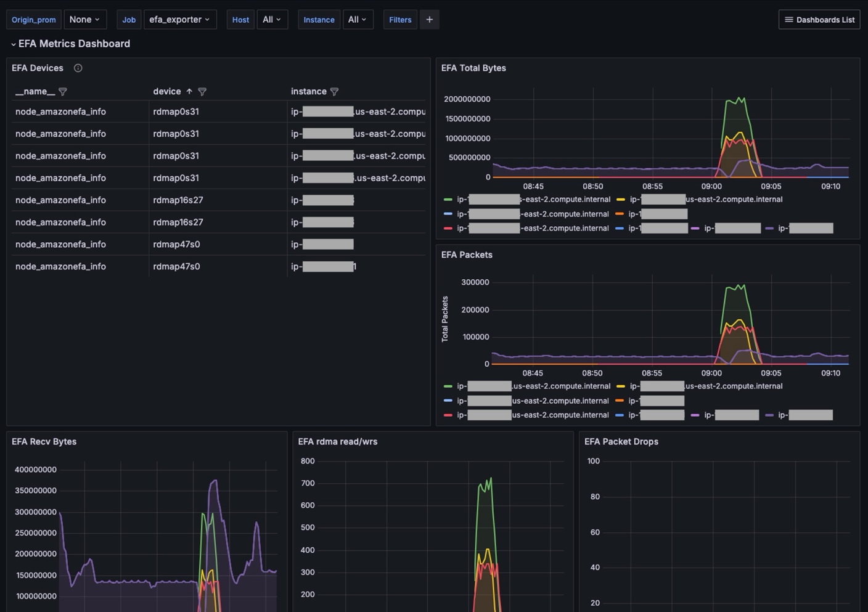Click the 09:10 time label in EFA Total Bytes
The width and height of the screenshot is (868, 612).
point(830,186)
